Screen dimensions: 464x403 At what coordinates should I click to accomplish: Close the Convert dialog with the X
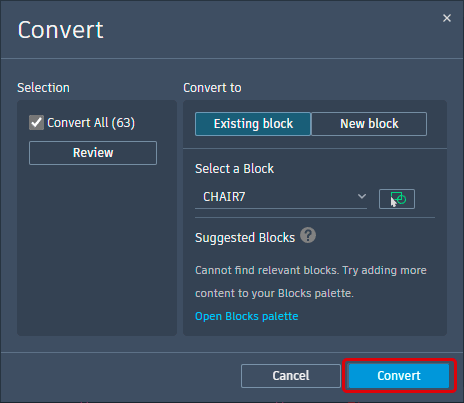[447, 18]
